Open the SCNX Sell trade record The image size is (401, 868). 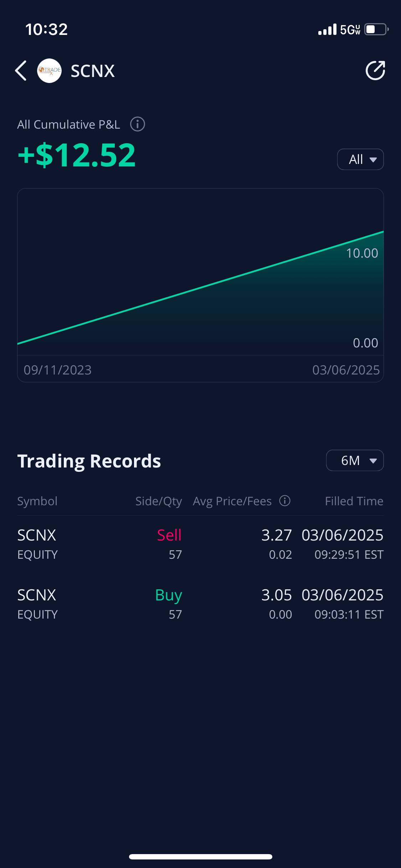tap(200, 544)
